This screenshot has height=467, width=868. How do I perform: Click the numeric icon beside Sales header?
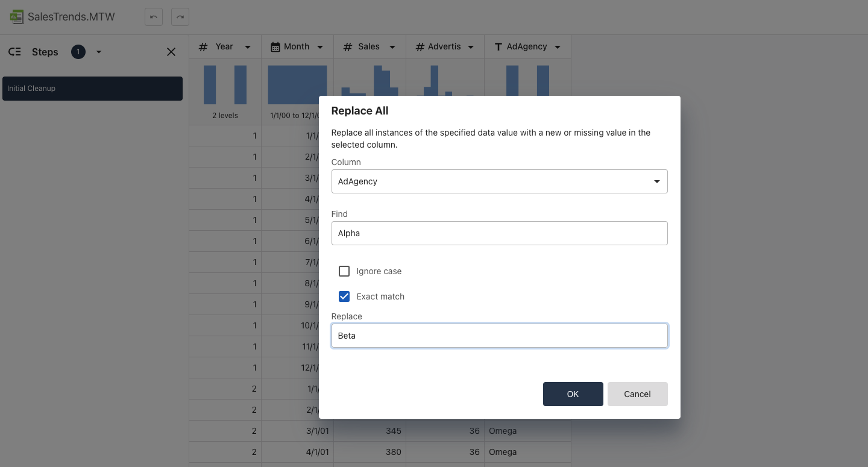pyautogui.click(x=348, y=46)
